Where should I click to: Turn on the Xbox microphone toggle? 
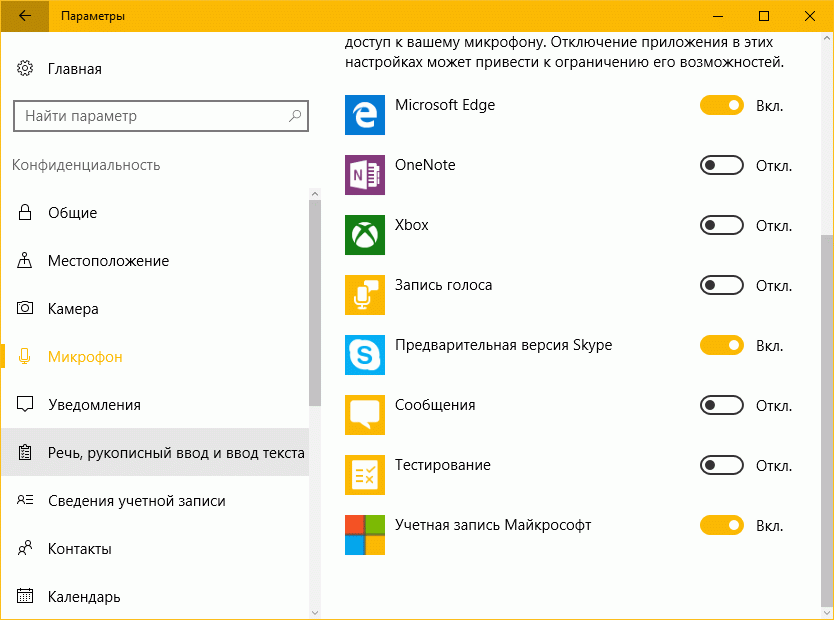tap(722, 225)
